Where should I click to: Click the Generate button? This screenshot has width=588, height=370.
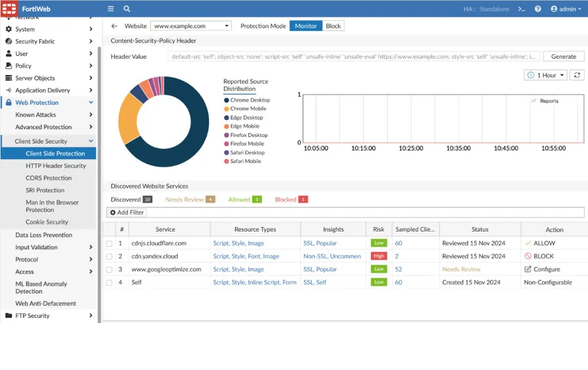563,57
